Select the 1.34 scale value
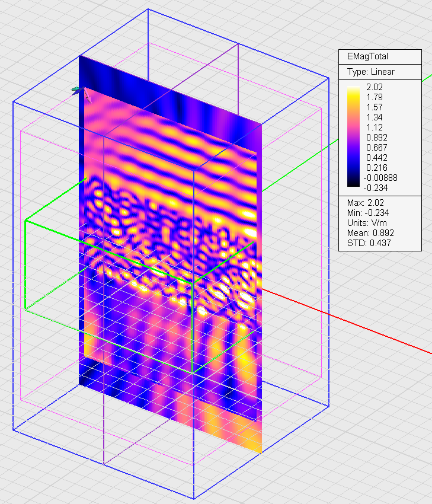Screen dimensions: 432x504 (375, 117)
